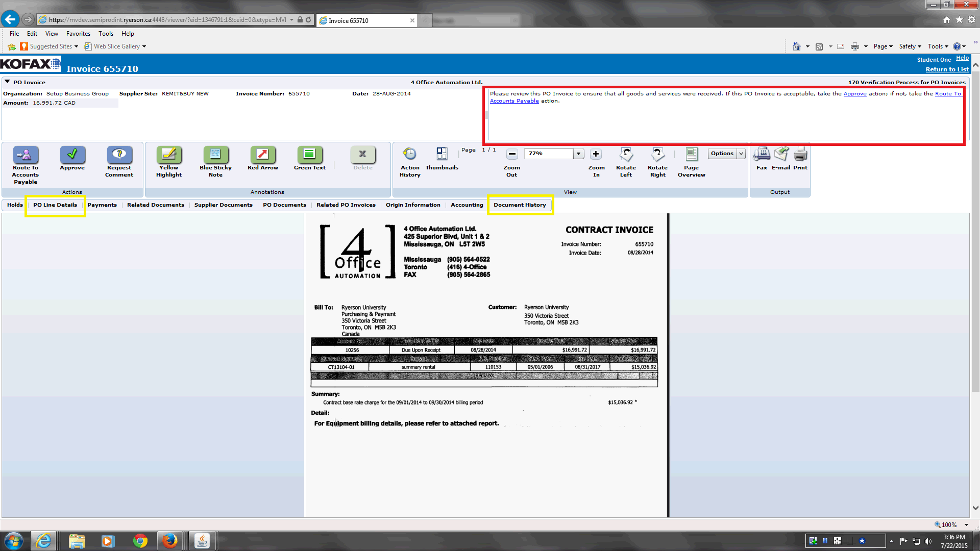Open the zoom percentage dropdown
Viewport: 980px width, 551px height.
pos(578,154)
